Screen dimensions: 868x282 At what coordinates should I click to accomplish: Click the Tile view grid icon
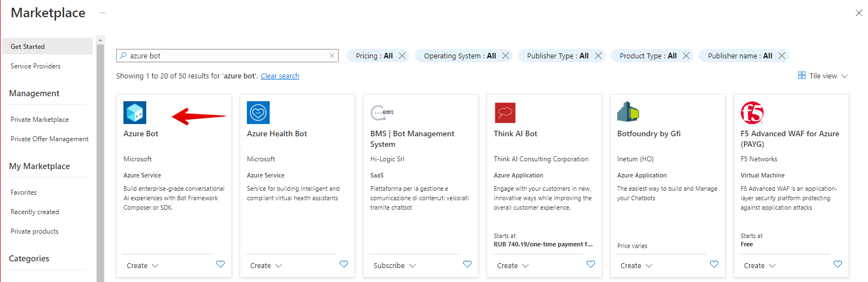[802, 75]
